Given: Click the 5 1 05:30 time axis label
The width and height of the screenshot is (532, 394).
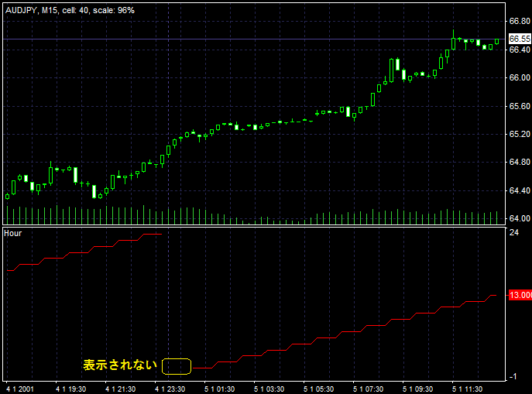Looking at the screenshot, I should coord(318,389).
